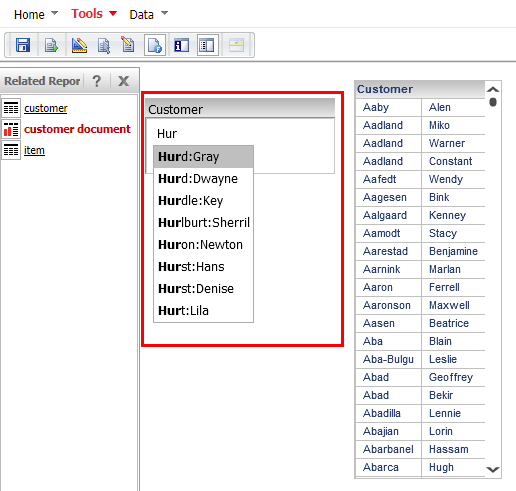This screenshot has height=491, width=516.
Task: Select the Abajian cell
Action: (388, 431)
